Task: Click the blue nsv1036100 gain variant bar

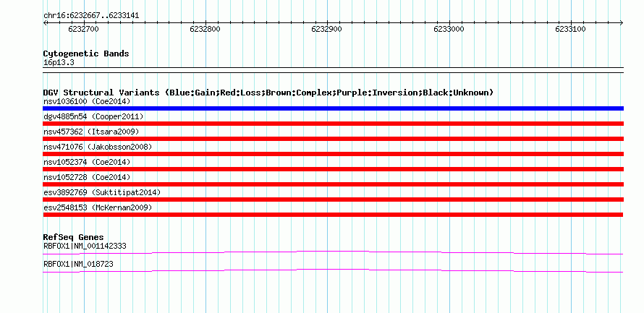Action: (333, 108)
